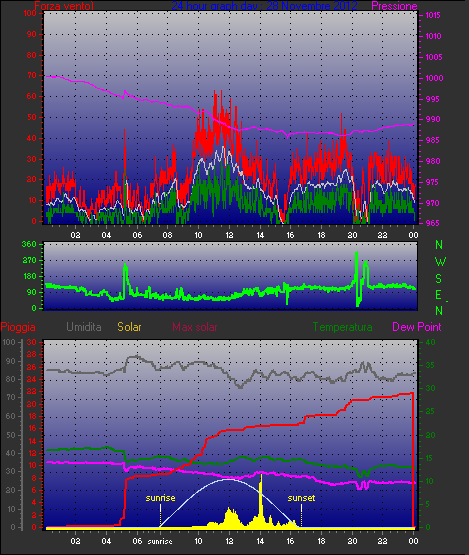The height and width of the screenshot is (555, 469).
Task: Click the 985 pressure axis value
Action: pyautogui.click(x=433, y=140)
